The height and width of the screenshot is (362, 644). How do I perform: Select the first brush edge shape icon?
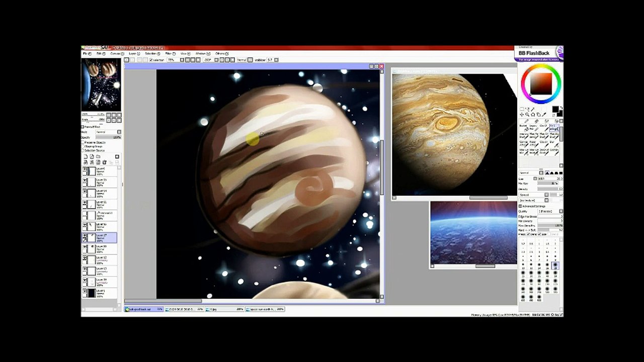(x=547, y=173)
